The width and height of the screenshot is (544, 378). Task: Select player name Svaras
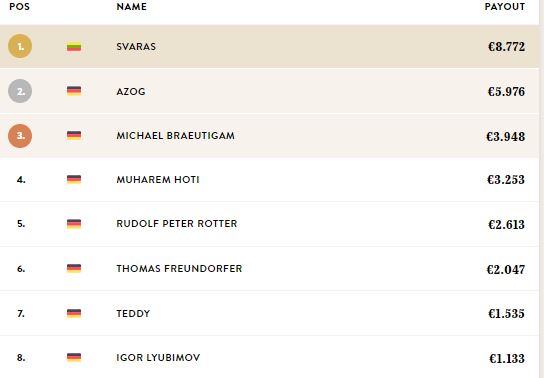(x=136, y=46)
